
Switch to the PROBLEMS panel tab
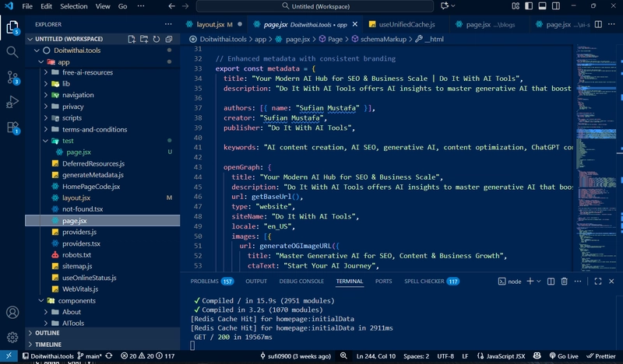204,281
